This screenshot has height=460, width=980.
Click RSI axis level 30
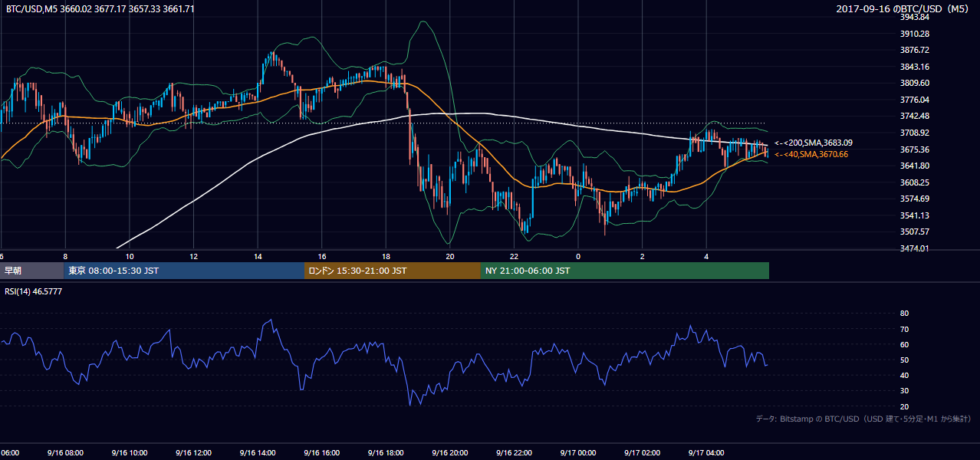(x=904, y=391)
